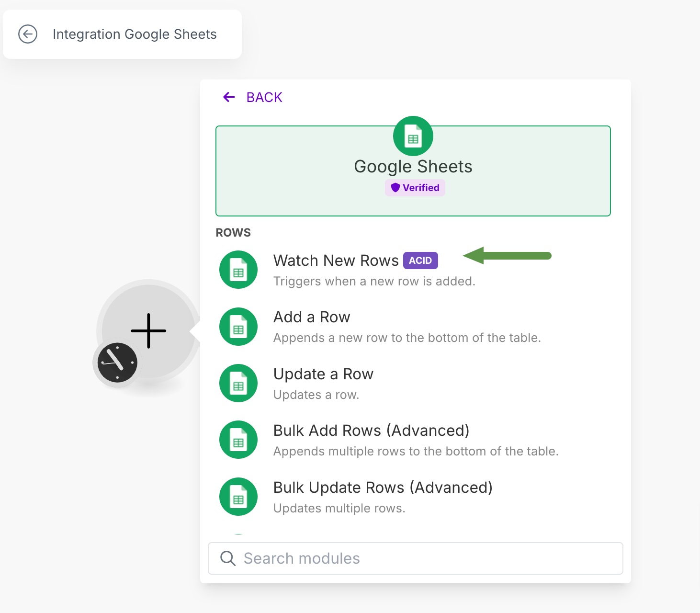Image resolution: width=700 pixels, height=613 pixels.
Task: Click the 'Updates a row.' description
Action: click(316, 395)
